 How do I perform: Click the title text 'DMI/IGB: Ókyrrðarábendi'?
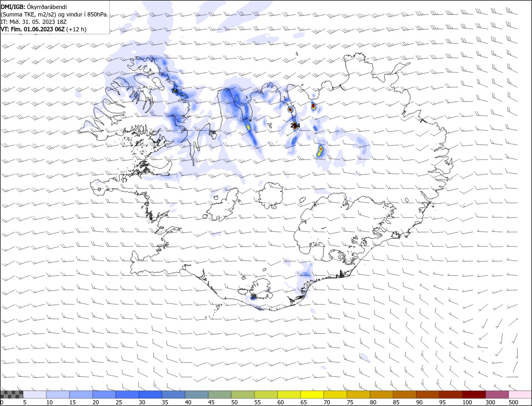point(34,7)
